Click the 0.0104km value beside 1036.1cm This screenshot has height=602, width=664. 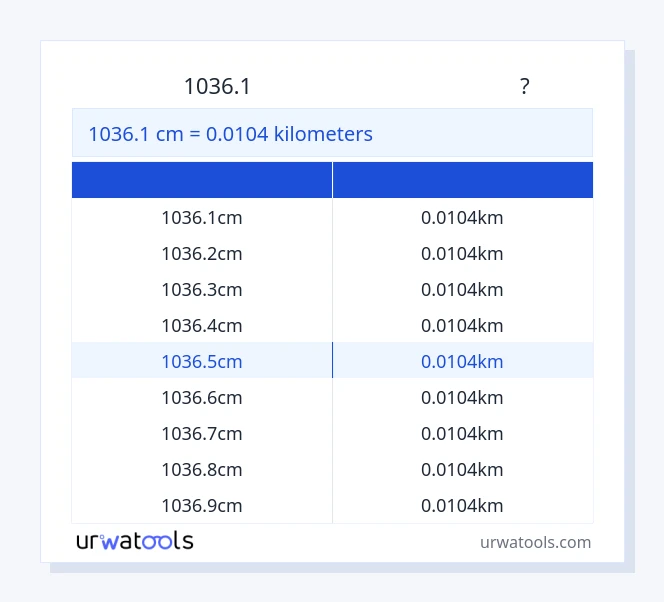462,217
